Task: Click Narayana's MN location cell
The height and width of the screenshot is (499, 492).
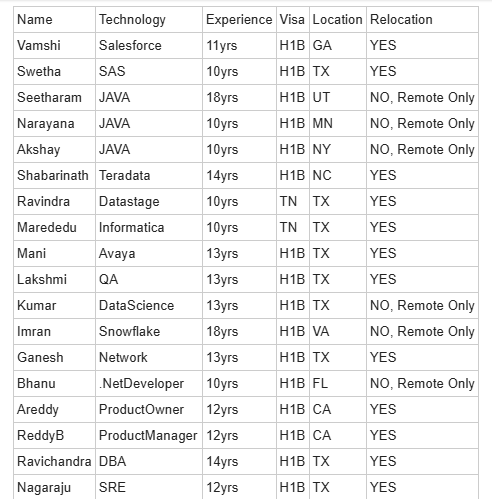Action: click(x=338, y=124)
